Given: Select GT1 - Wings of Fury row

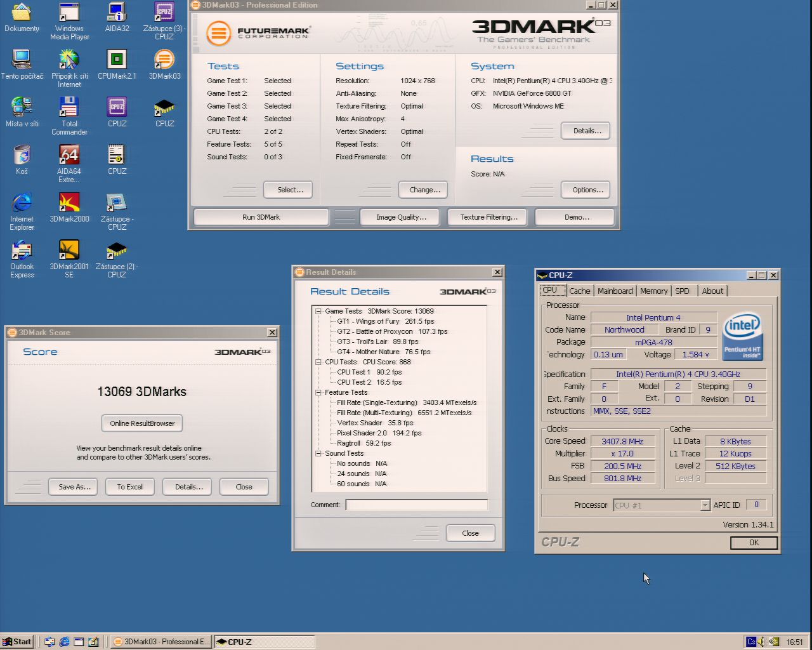Looking at the screenshot, I should coord(385,321).
